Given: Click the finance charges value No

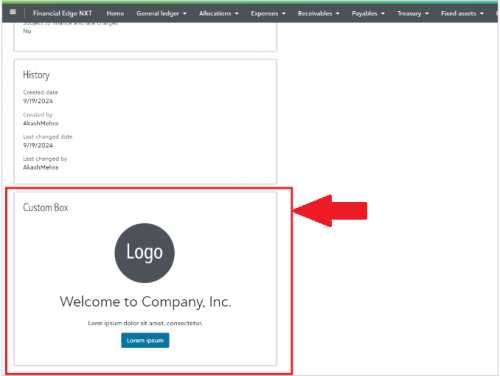Looking at the screenshot, I should tap(27, 31).
